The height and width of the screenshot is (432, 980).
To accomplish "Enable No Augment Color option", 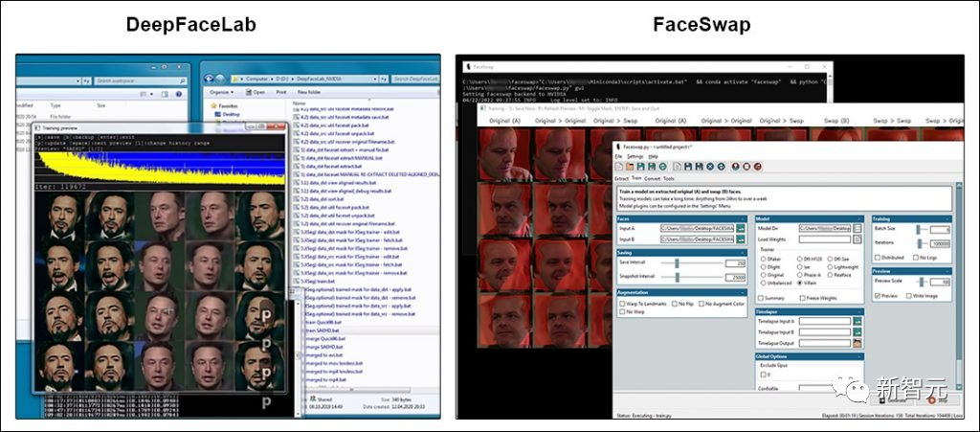I will tap(702, 304).
